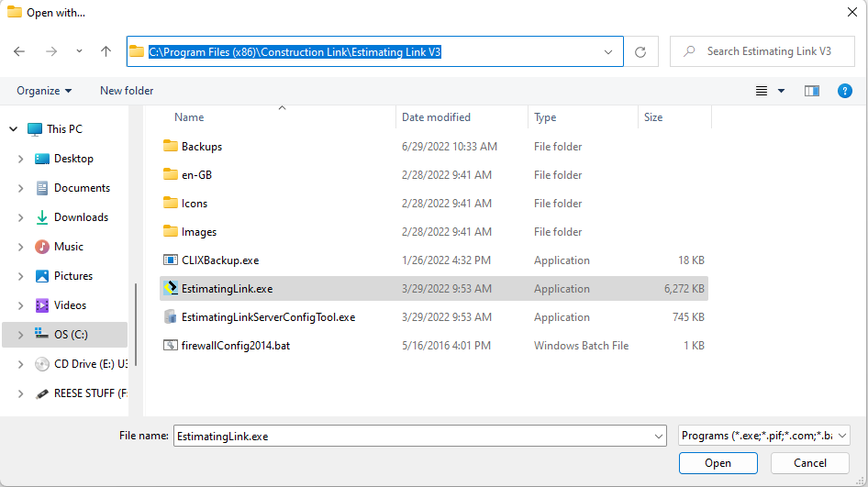Image resolution: width=868 pixels, height=487 pixels.
Task: Click the 6,272 KB size cell
Action: tap(684, 289)
